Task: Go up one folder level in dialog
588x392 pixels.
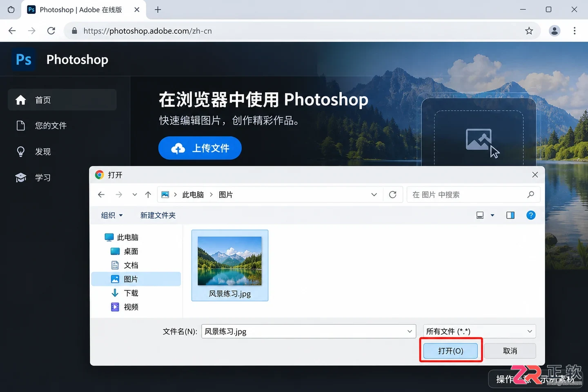Action: pos(148,195)
